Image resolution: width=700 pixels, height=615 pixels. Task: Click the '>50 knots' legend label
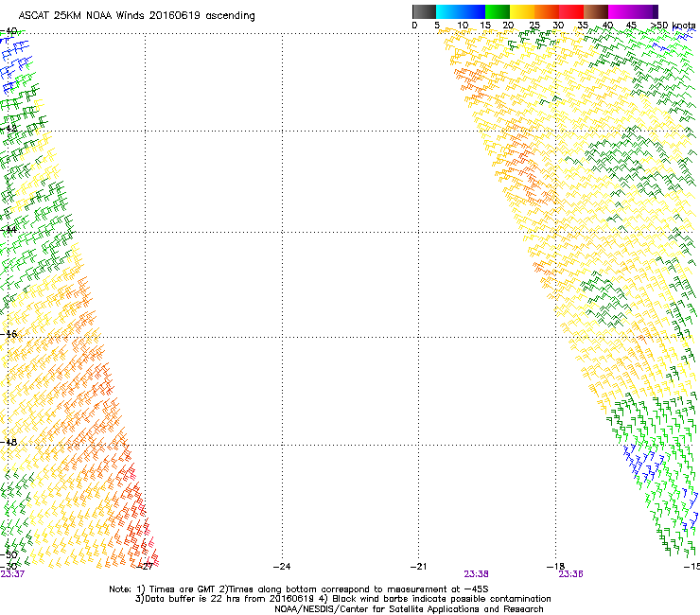pos(674,26)
